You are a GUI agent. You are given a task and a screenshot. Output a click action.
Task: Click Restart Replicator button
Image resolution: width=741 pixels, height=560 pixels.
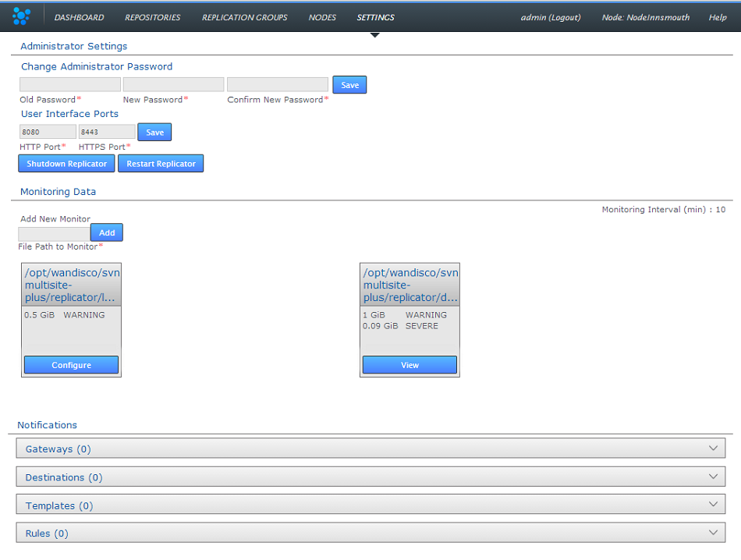pyautogui.click(x=161, y=164)
